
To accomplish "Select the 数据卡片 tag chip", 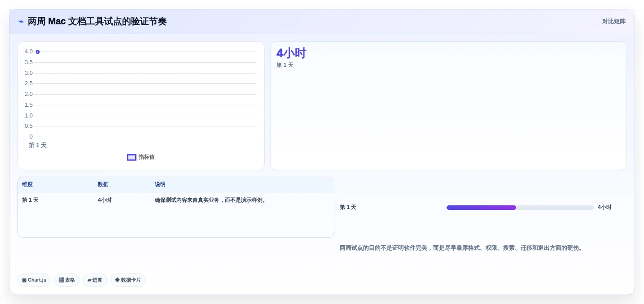I will pos(128,280).
